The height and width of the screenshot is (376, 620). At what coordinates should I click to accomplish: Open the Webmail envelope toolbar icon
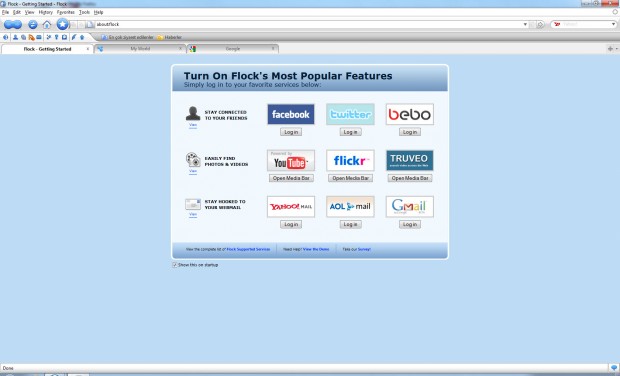pyautogui.click(x=39, y=37)
